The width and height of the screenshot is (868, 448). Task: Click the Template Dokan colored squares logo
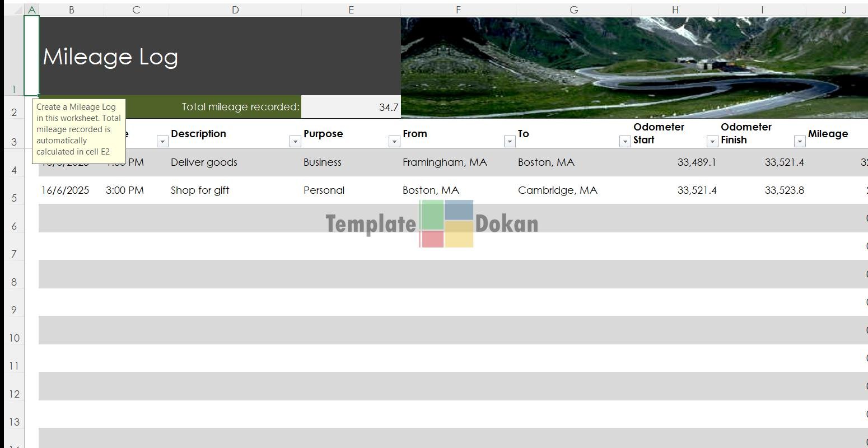click(x=446, y=224)
